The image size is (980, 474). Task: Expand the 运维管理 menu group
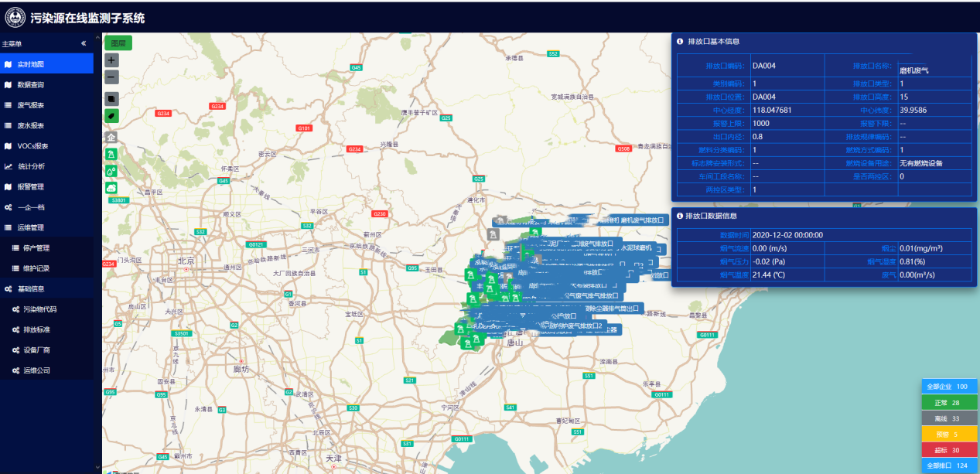tap(46, 228)
